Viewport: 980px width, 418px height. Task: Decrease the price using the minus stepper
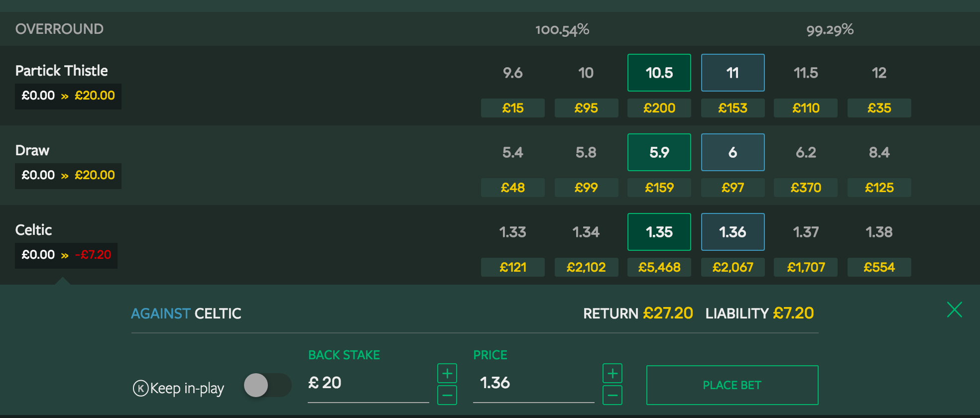click(x=612, y=395)
